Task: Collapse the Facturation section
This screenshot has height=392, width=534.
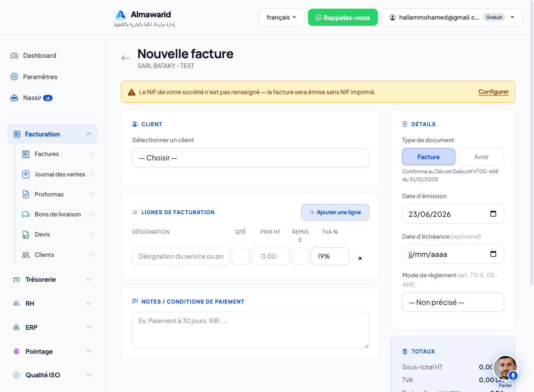Action: click(x=52, y=134)
